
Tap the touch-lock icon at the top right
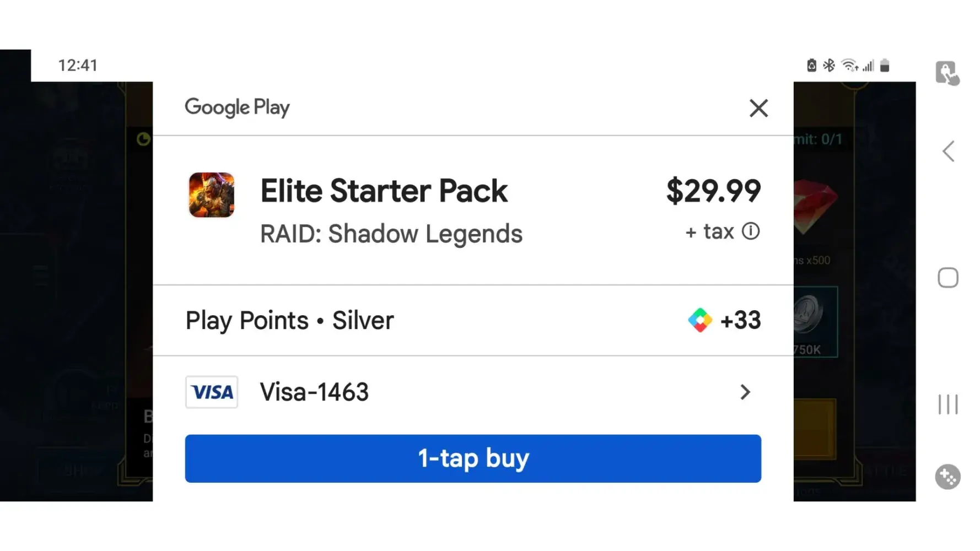[947, 73]
